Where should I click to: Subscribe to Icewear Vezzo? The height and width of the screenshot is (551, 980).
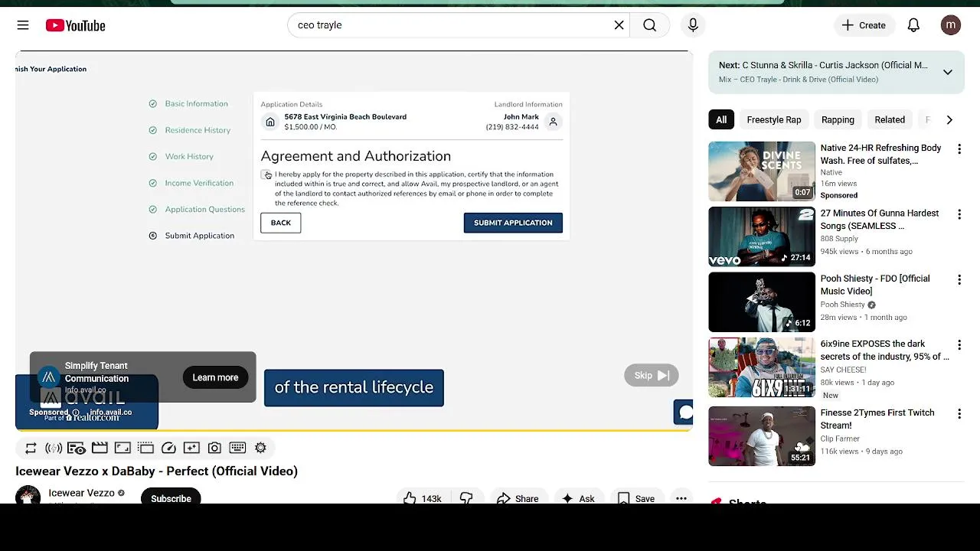[171, 496]
